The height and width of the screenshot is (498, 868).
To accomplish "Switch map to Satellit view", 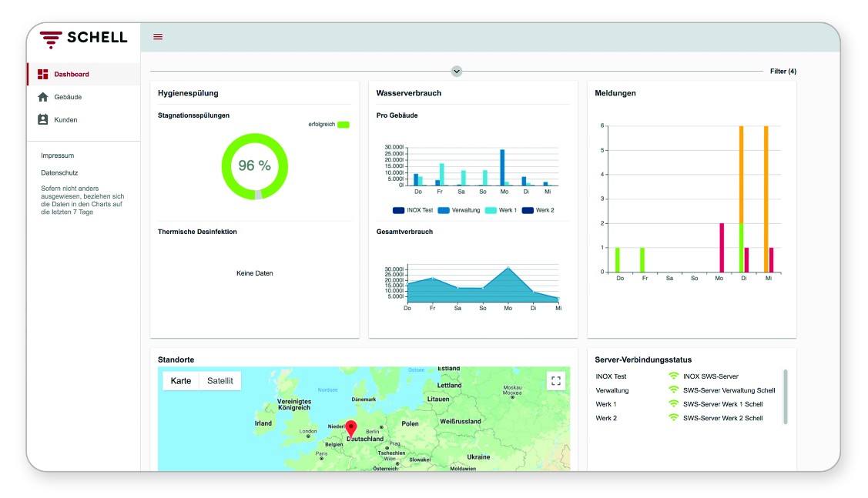I will click(220, 381).
